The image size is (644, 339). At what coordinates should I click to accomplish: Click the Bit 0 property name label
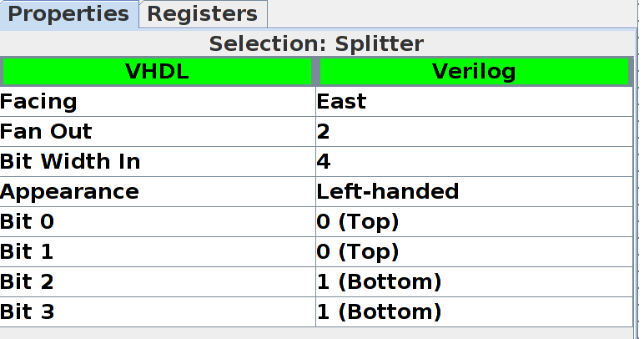[x=30, y=222]
